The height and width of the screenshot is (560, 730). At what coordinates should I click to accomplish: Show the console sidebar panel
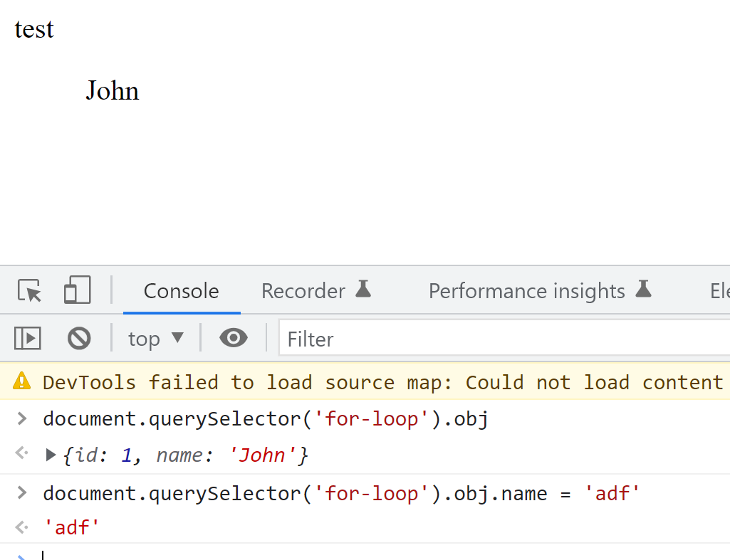tap(28, 338)
